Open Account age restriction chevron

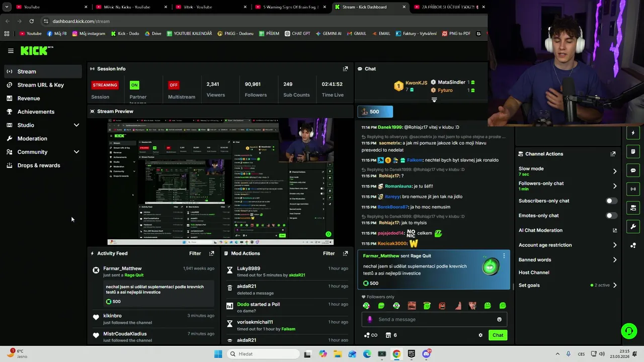tap(615, 245)
